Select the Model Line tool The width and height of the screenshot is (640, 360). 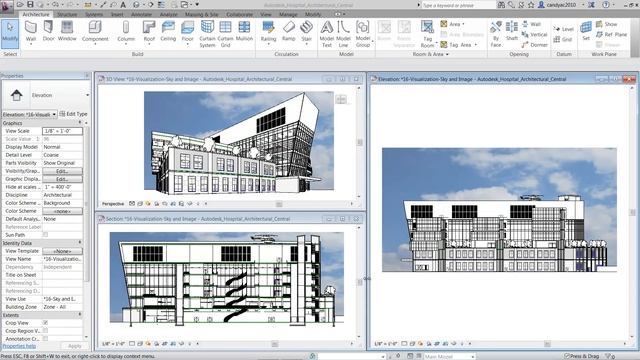click(343, 34)
